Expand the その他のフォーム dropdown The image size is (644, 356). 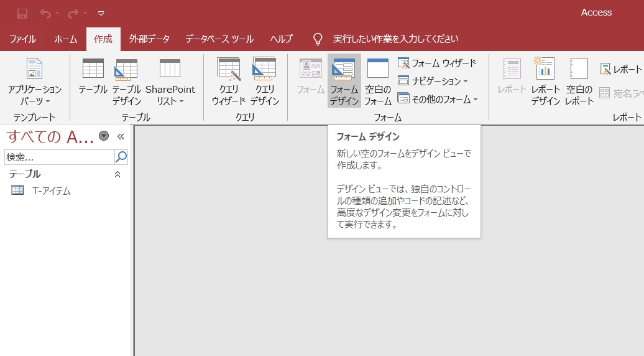pos(438,99)
